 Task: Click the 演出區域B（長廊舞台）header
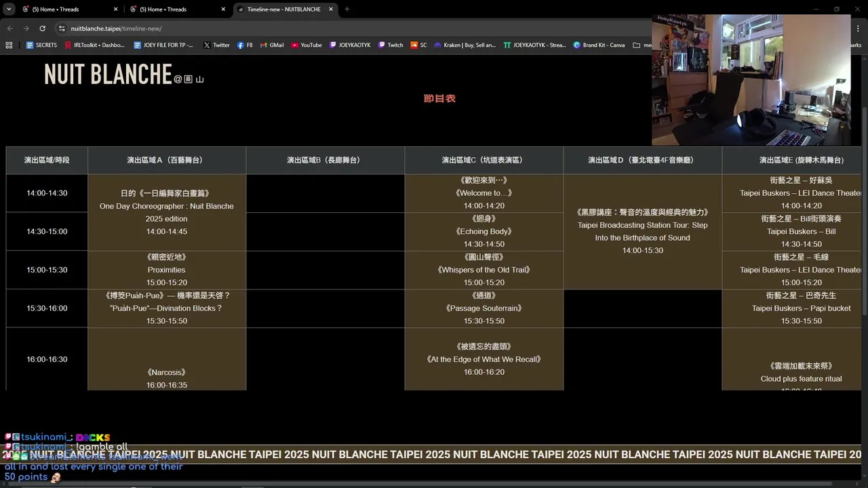coord(325,160)
